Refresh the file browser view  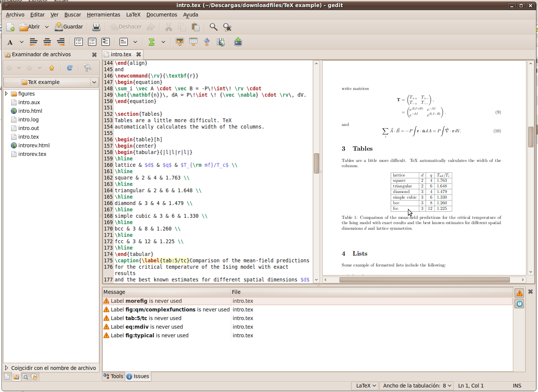click(x=70, y=68)
